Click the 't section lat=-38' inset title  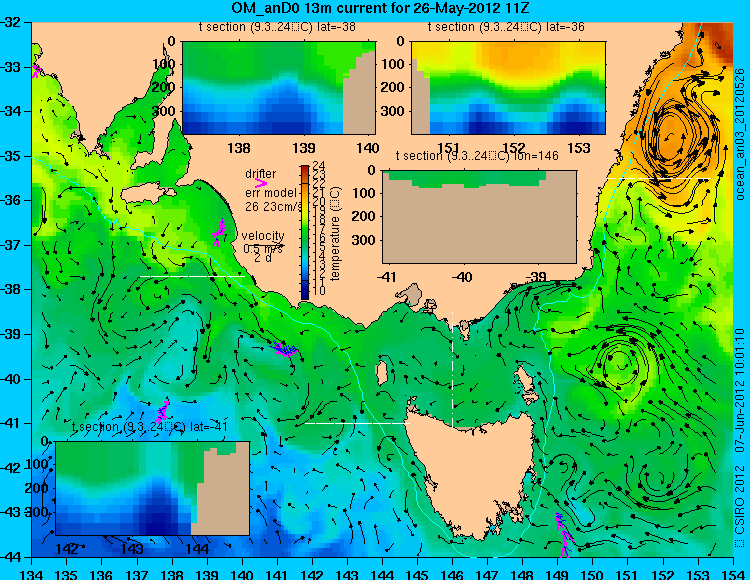(x=277, y=27)
